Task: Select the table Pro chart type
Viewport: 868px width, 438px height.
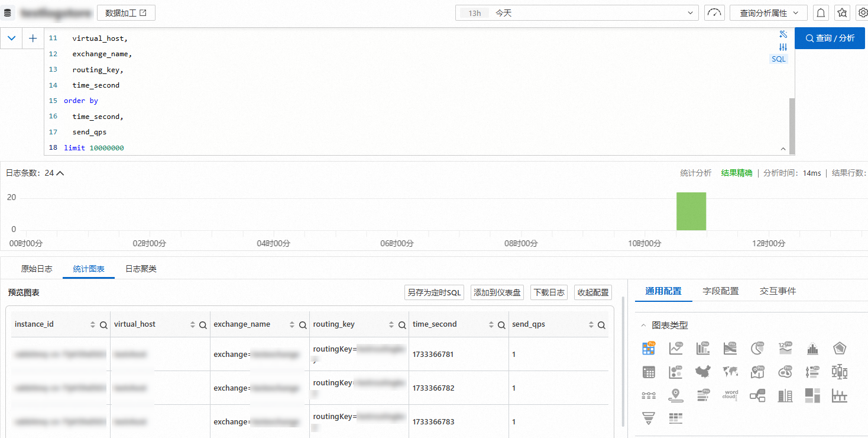Action: point(649,349)
